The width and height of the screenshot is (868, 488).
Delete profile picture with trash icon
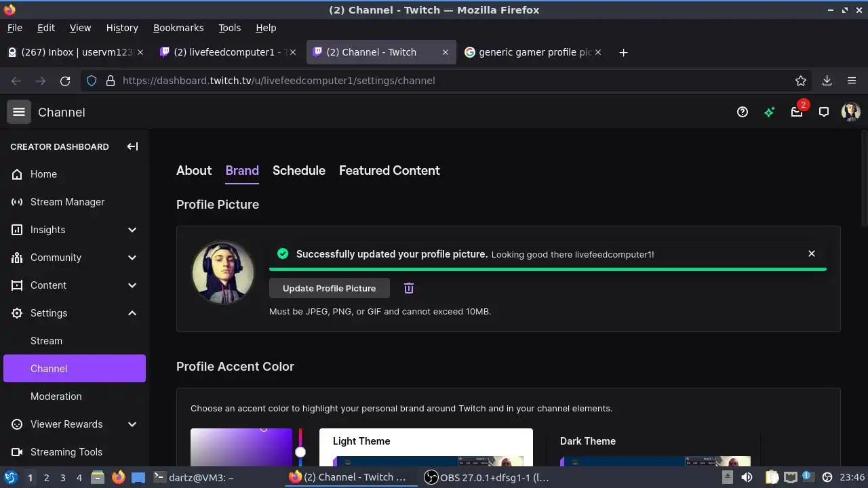(409, 288)
